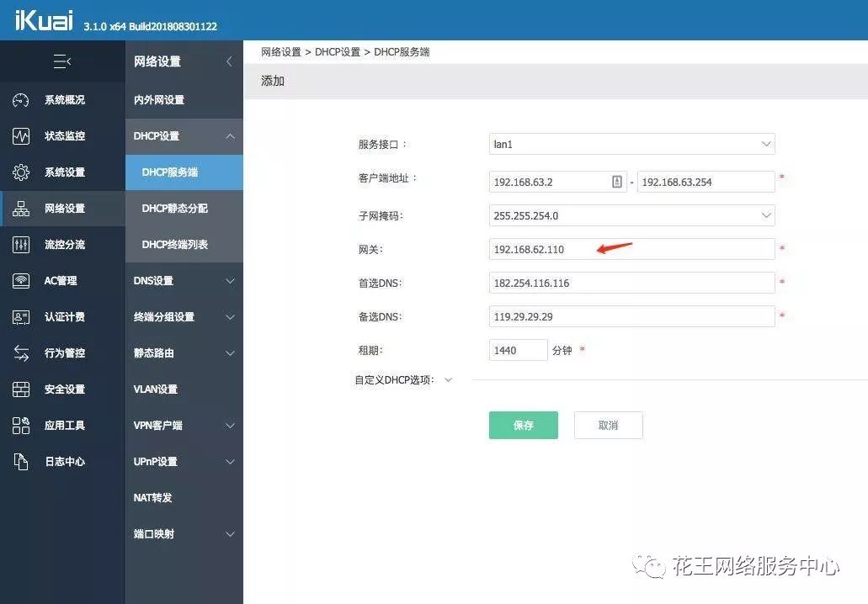
Task: Open 安全设置 menu item
Action: point(62,389)
